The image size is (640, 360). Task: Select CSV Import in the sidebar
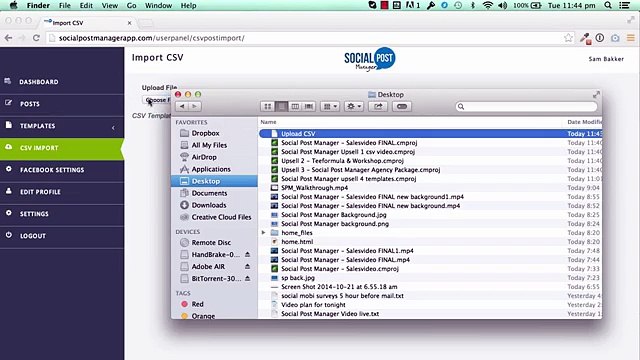pyautogui.click(x=62, y=148)
